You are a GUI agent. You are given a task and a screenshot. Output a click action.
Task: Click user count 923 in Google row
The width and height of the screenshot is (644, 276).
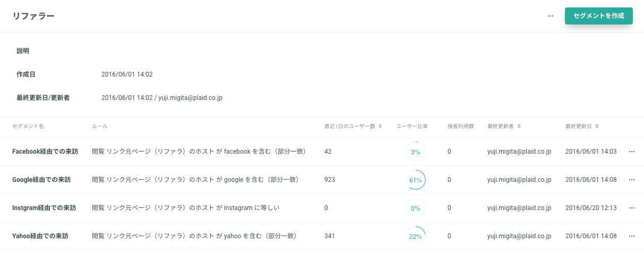(x=330, y=180)
